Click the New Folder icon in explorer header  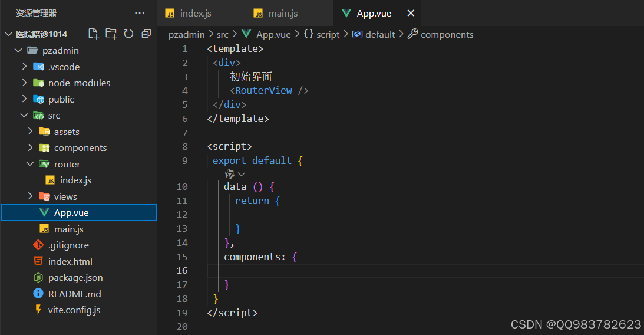click(111, 34)
